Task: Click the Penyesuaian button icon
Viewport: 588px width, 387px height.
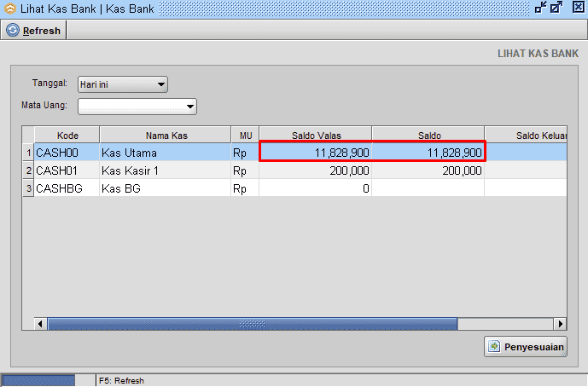Action: pos(494,346)
